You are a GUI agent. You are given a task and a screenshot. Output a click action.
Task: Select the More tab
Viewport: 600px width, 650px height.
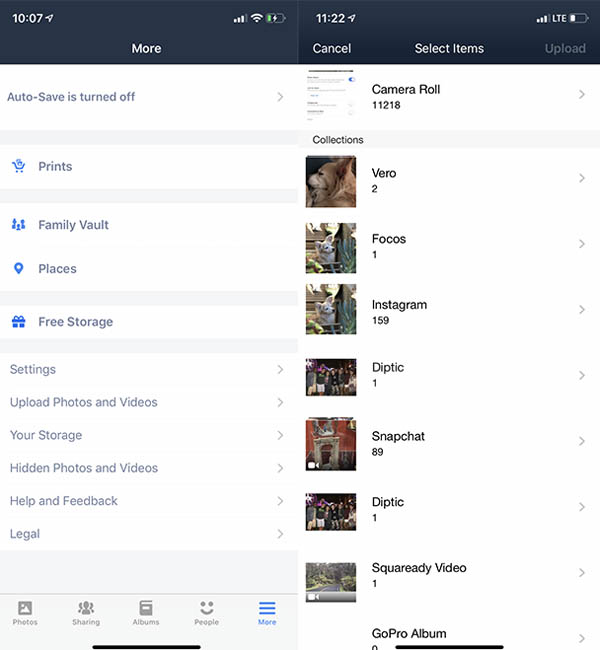pyautogui.click(x=267, y=613)
